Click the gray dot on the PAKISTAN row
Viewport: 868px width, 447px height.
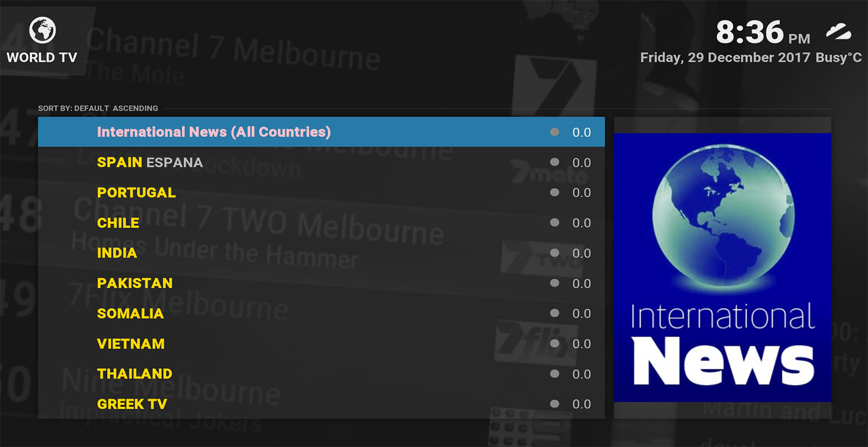point(554,283)
